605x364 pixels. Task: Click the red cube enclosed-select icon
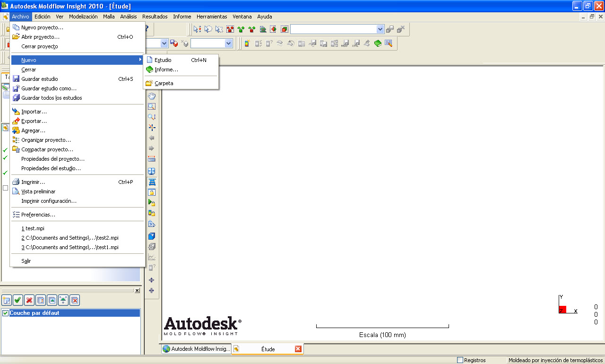click(285, 29)
